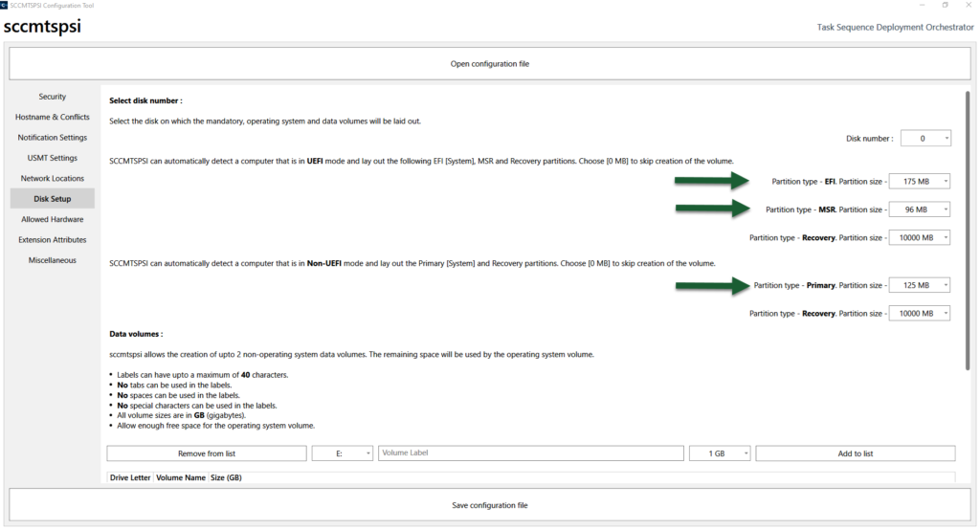Open the 1 GB volume size dropdown

(720, 453)
